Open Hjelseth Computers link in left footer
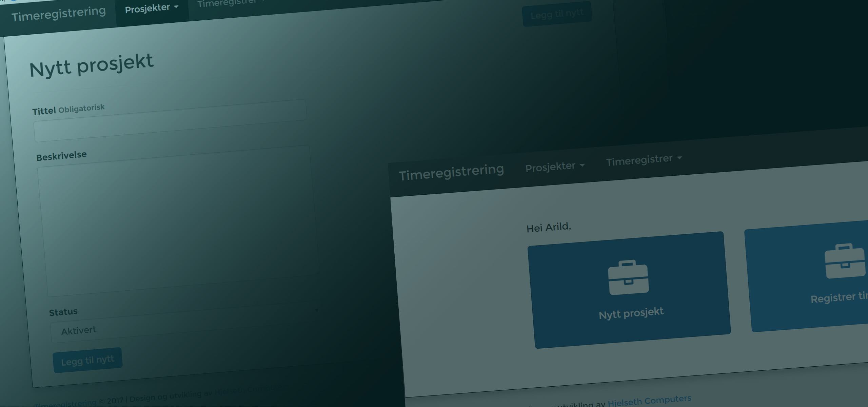The height and width of the screenshot is (407, 868). coord(253,390)
